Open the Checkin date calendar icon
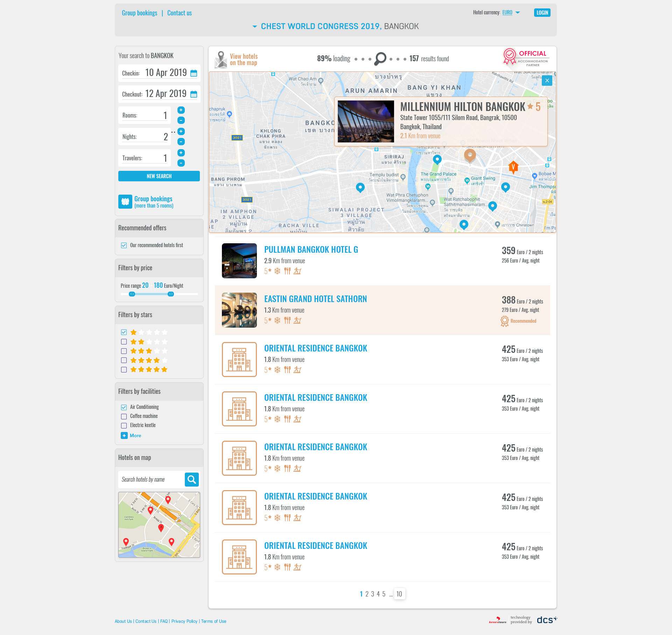 pos(194,73)
